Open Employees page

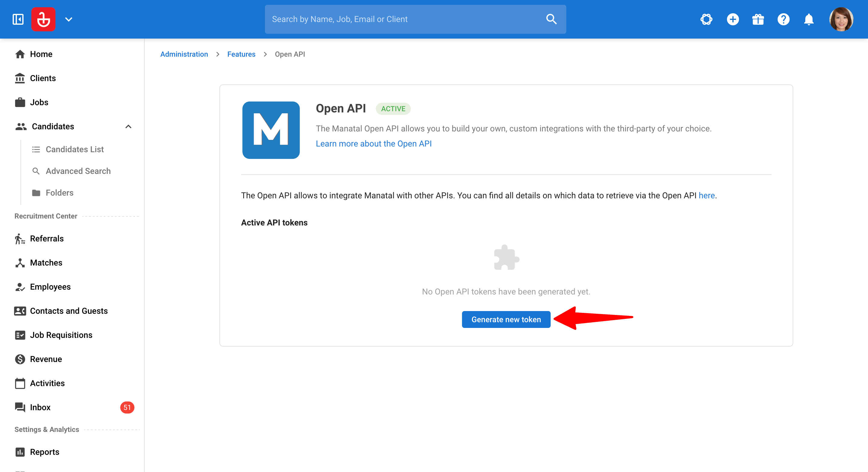point(72,287)
